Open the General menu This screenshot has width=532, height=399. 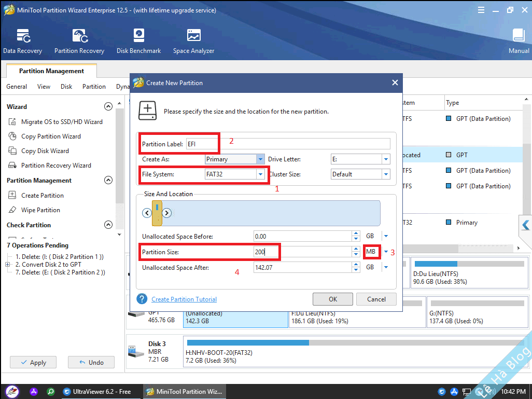[17, 87]
